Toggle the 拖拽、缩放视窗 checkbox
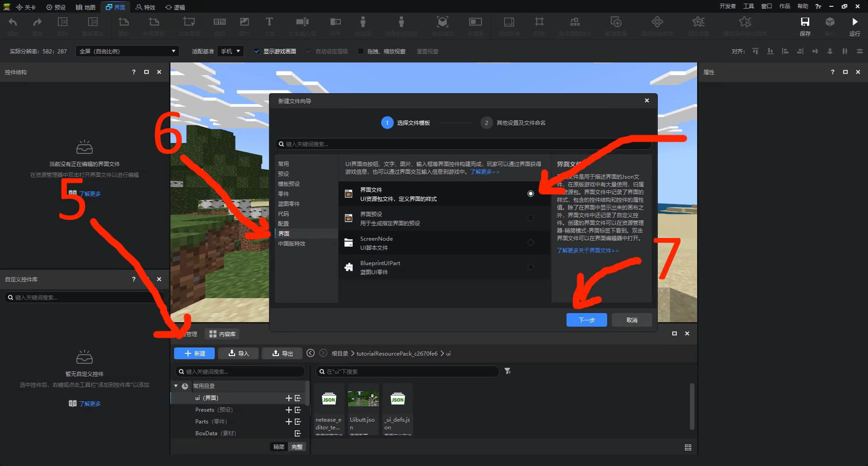Image resolution: width=868 pixels, height=466 pixels. coord(360,51)
